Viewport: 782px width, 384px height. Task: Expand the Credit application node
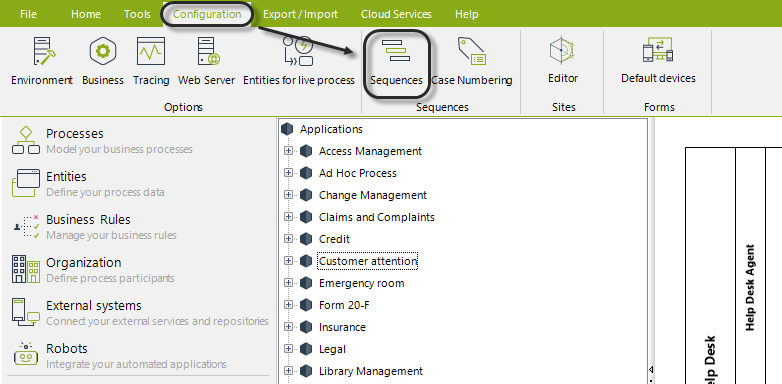[288, 239]
